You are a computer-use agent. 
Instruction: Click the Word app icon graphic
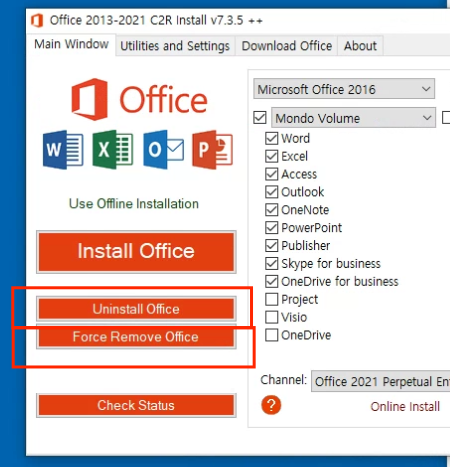click(x=63, y=150)
